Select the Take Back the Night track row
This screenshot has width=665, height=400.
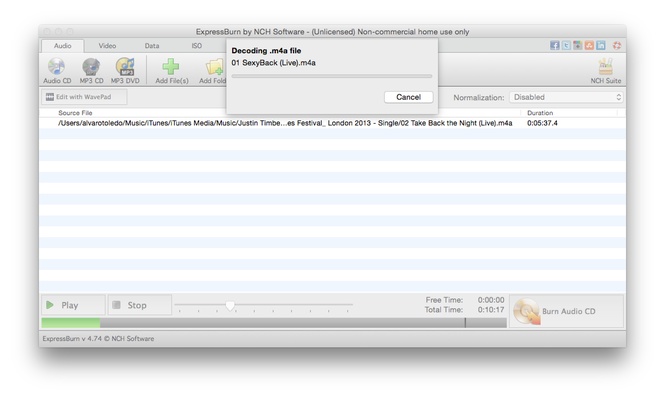(332, 123)
